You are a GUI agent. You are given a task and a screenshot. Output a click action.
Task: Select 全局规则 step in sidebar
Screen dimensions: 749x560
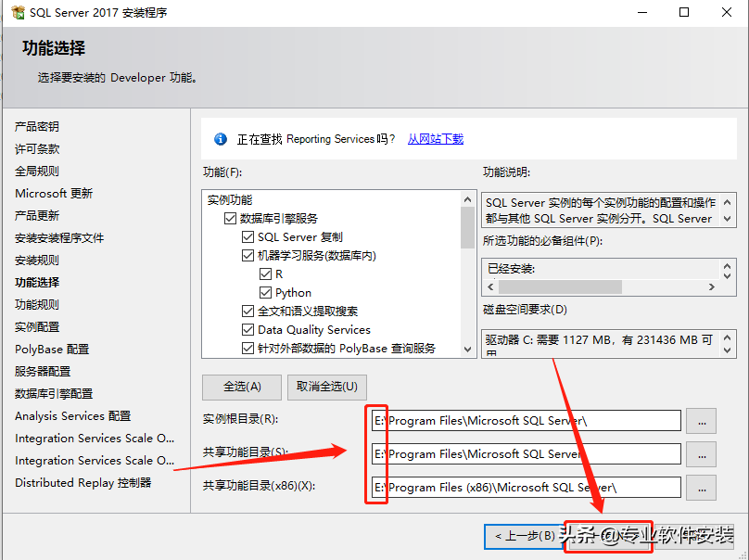(x=37, y=171)
